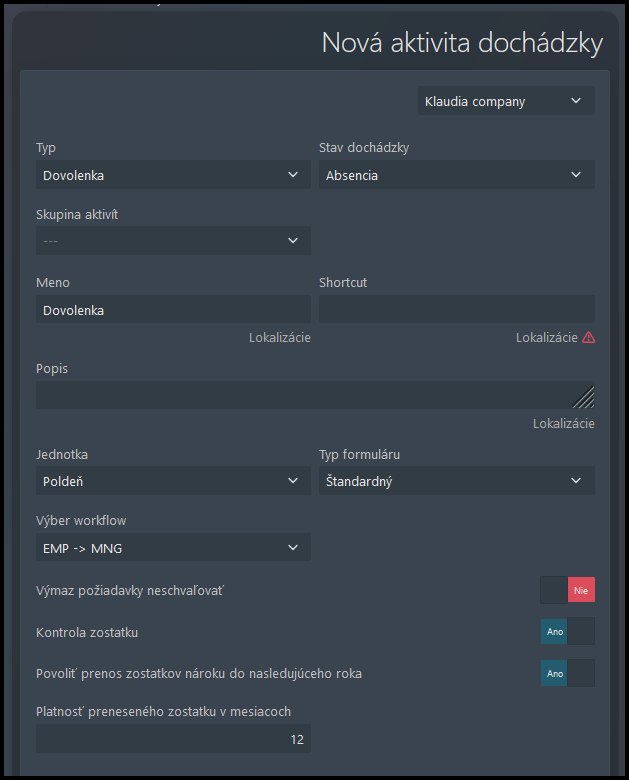Open Stav dochádzky dropdown
Image resolution: width=629 pixels, height=780 pixels.
click(x=457, y=175)
